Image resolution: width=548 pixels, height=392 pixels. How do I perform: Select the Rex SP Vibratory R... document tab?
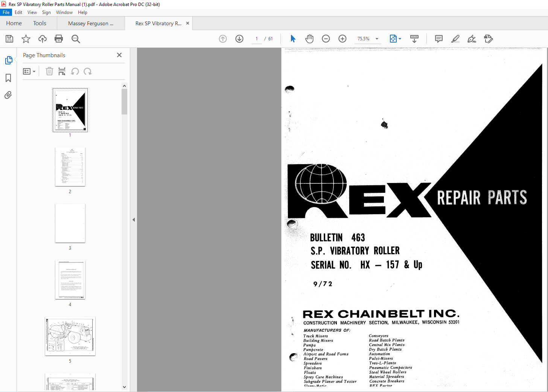click(158, 23)
